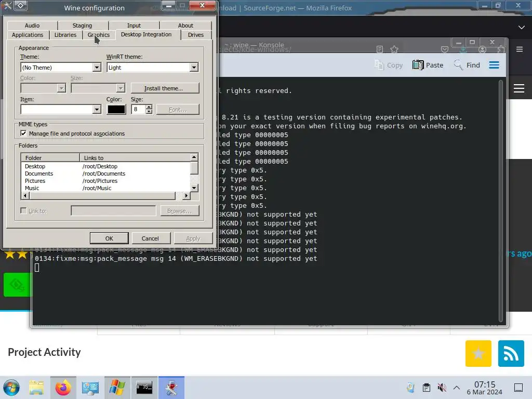Switch to the Libraries tab
532x399 pixels.
65,35
